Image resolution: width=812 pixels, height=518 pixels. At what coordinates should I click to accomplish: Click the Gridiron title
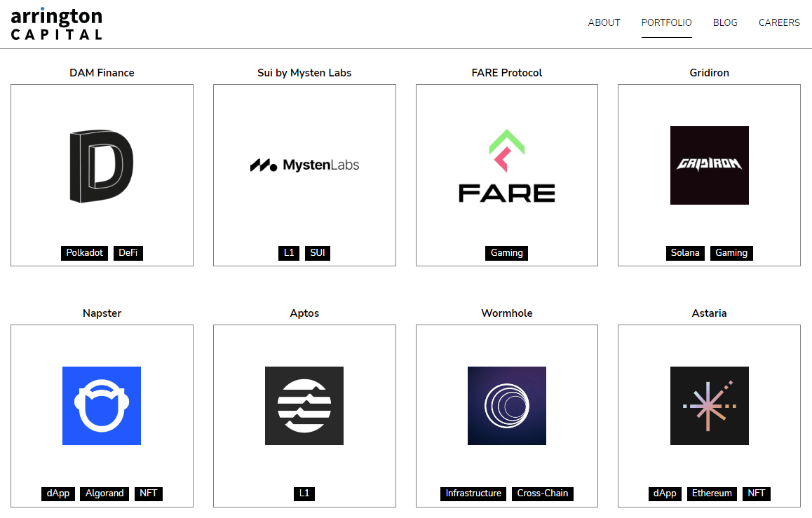(710, 73)
